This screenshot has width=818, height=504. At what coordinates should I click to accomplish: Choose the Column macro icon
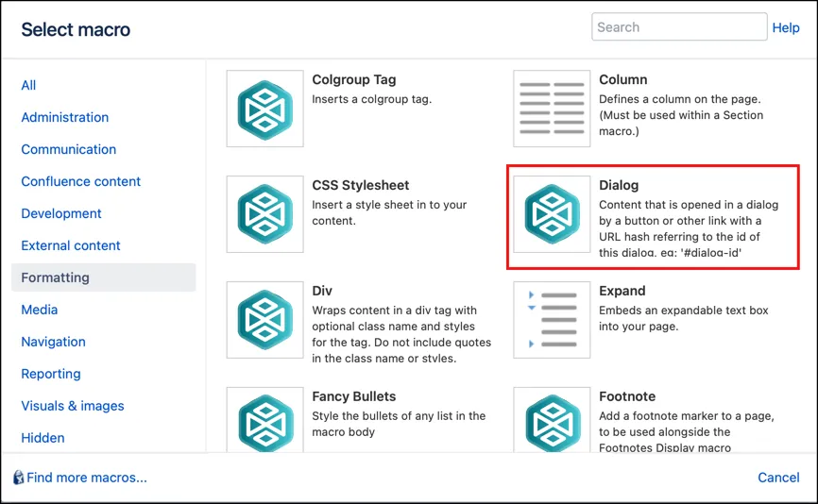[552, 109]
